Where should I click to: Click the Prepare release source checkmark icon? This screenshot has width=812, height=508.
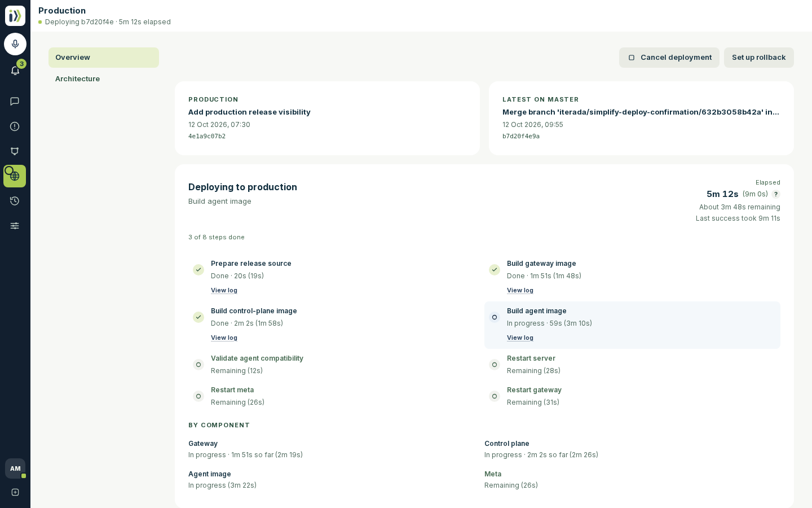(x=198, y=270)
